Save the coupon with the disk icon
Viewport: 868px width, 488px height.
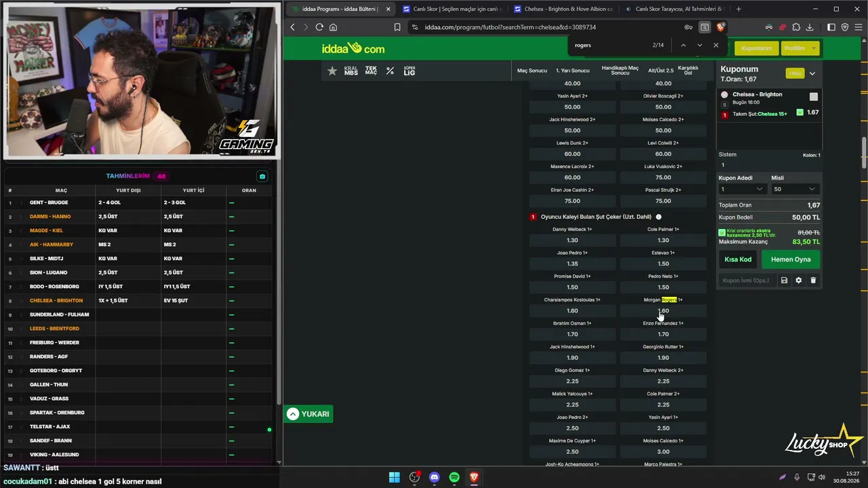784,280
